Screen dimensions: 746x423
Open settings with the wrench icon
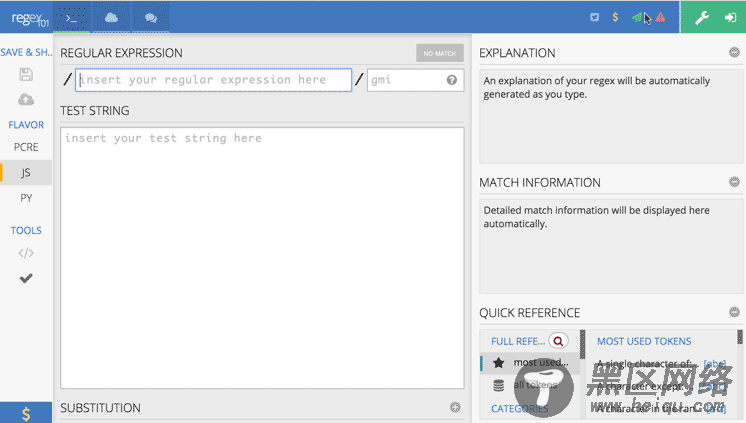coord(701,17)
